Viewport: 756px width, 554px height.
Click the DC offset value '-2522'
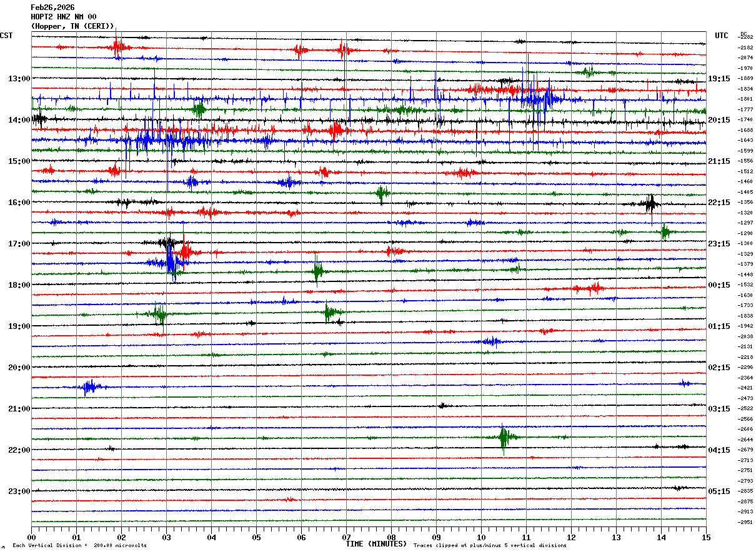click(x=746, y=408)
